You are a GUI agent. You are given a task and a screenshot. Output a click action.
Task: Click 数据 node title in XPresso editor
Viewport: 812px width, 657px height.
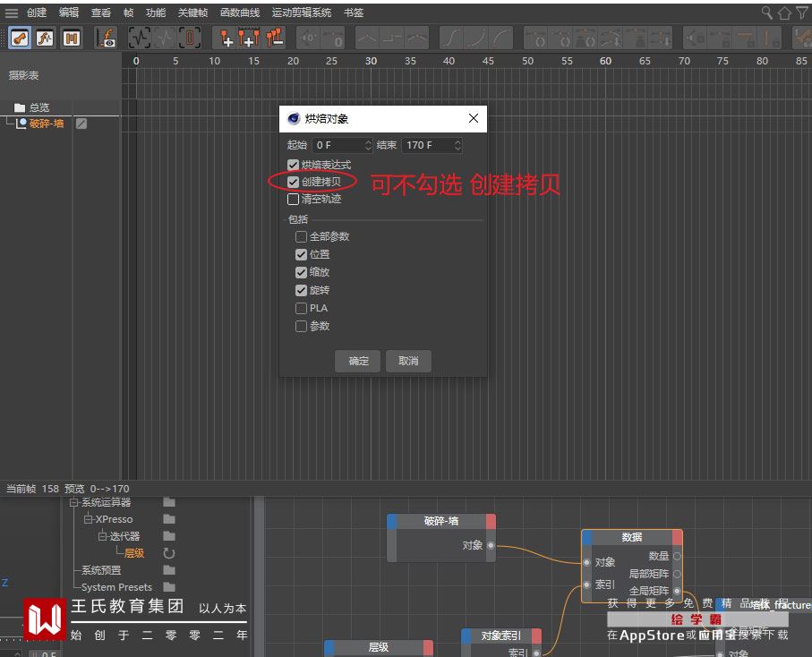pos(632,537)
